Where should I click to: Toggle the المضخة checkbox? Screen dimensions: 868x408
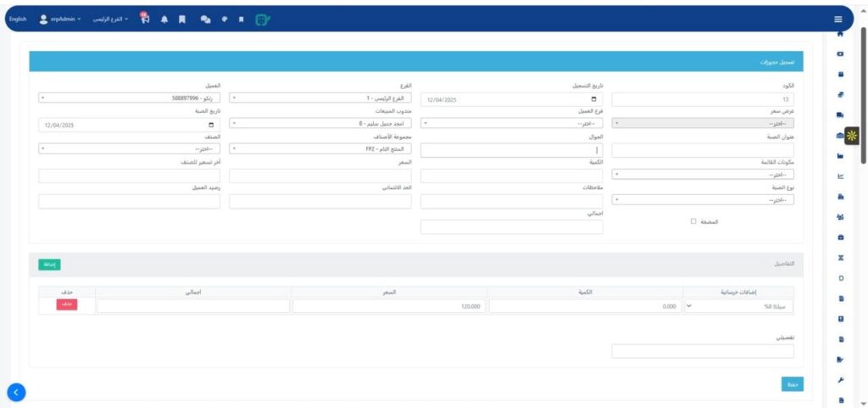click(693, 221)
